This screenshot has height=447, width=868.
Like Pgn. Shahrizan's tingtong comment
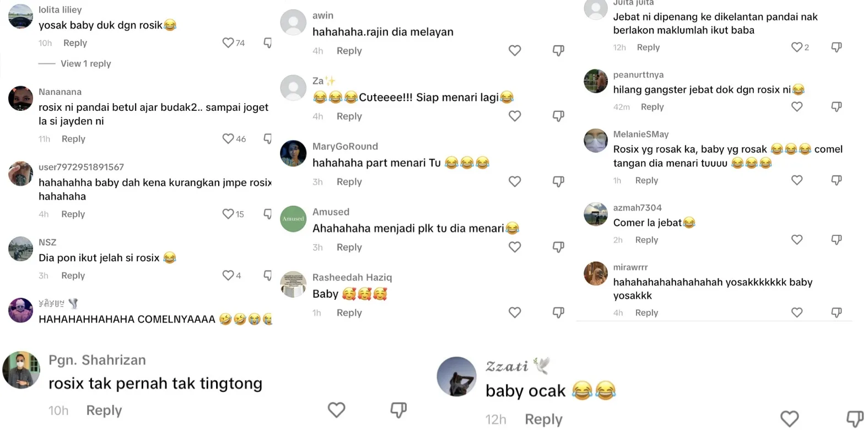(337, 410)
